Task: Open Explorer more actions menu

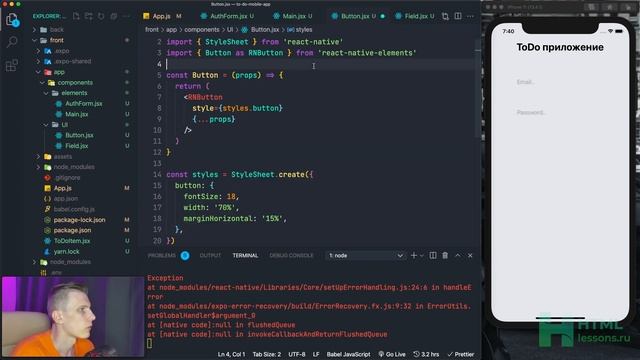Action: (126, 16)
